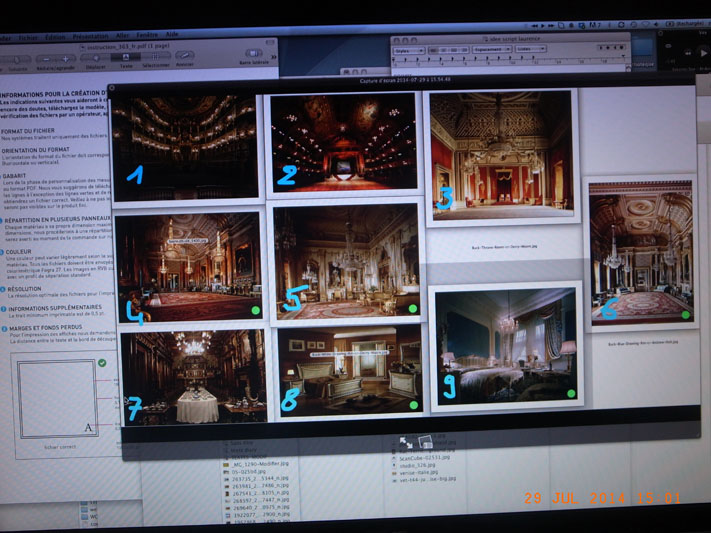711x533 pixels.
Task: Click the battery status in menu bar
Action: click(687, 23)
